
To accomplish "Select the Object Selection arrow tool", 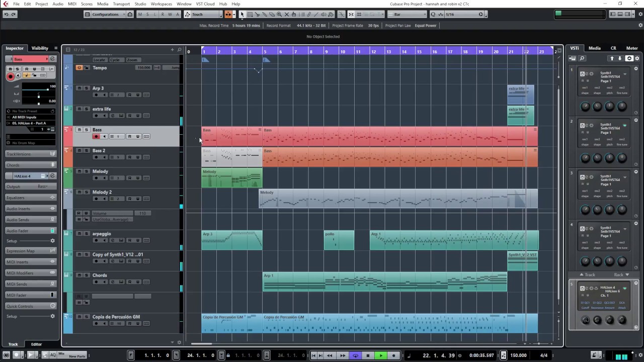I will point(242,14).
